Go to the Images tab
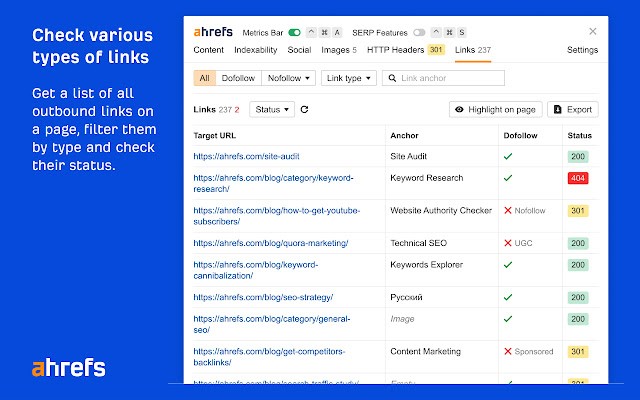640x400 pixels. (339, 50)
